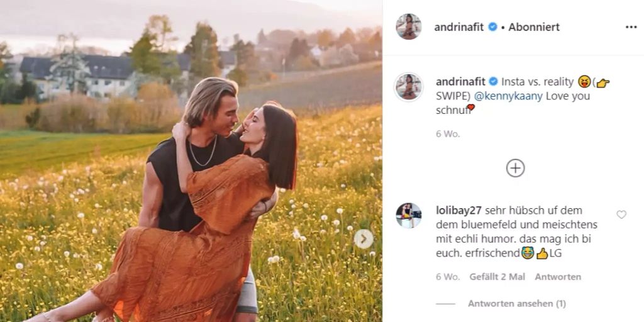Open andrinafit avatar beside the caption
Image resolution: width=644 pixels, height=322 pixels.
click(x=409, y=87)
